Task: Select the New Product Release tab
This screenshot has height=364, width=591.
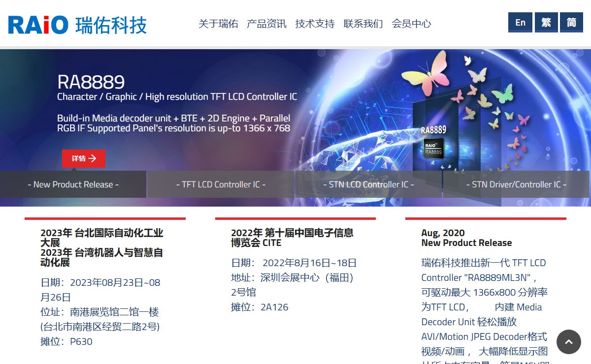Action: (73, 184)
